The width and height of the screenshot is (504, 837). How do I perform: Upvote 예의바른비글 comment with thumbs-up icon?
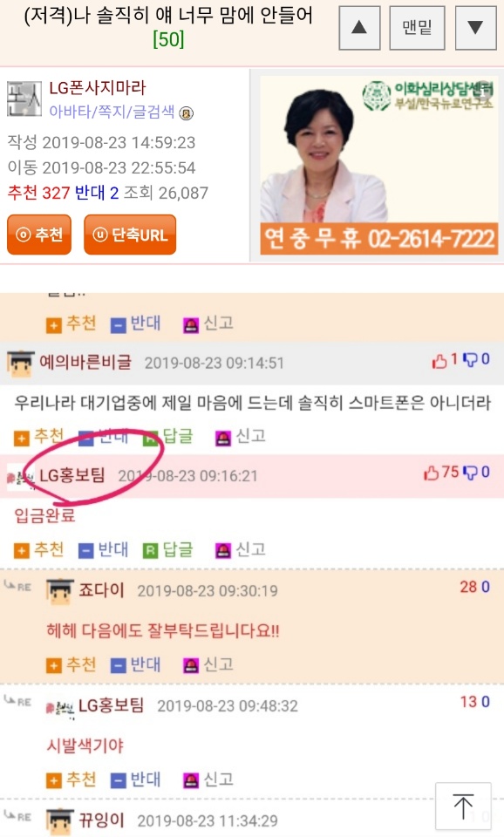point(439,360)
